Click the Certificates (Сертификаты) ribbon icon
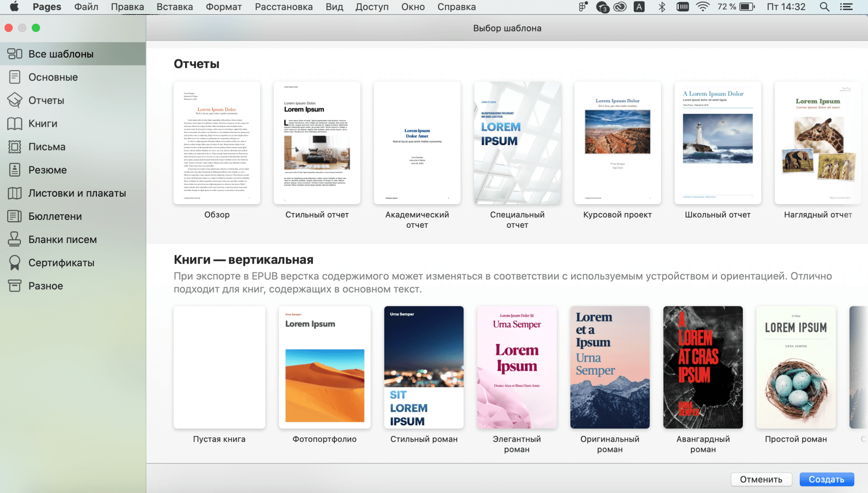Viewport: 868px width, 493px height. click(x=15, y=263)
